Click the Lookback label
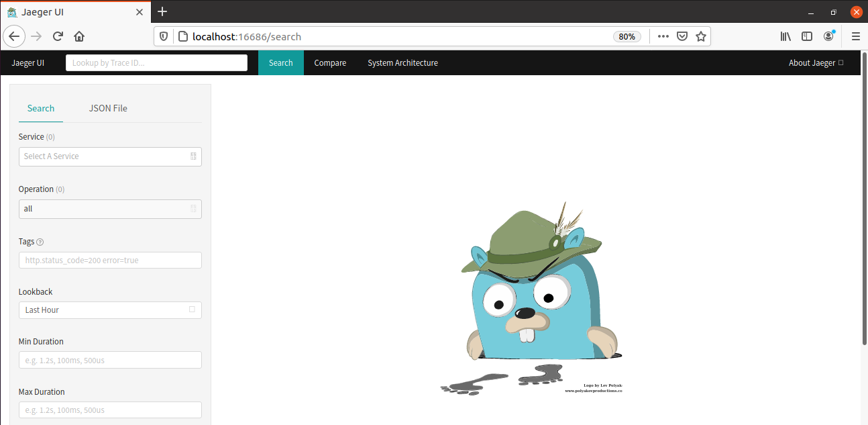This screenshot has height=425, width=868. (x=36, y=291)
